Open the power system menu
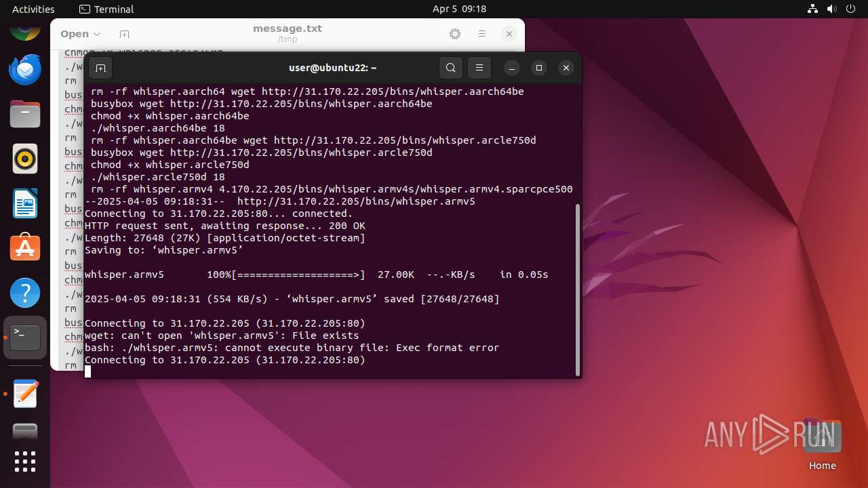The image size is (868, 488). click(x=851, y=9)
